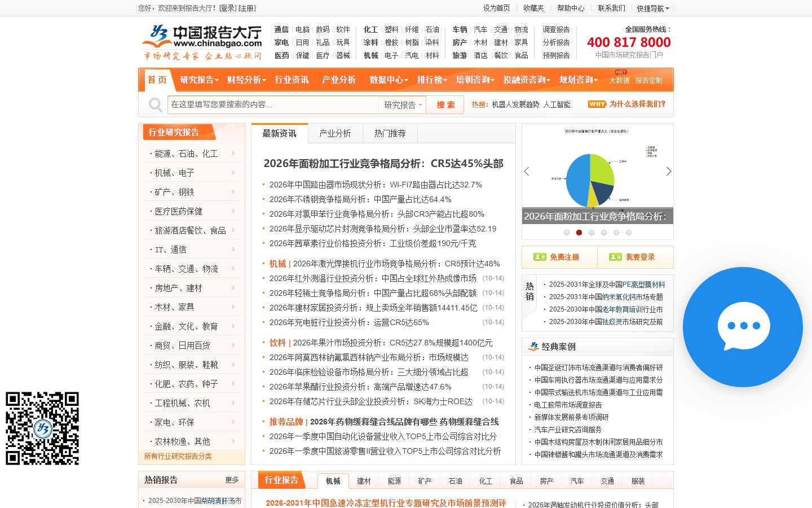Click hot keyword 人工智能
812x508 pixels.
tap(557, 104)
